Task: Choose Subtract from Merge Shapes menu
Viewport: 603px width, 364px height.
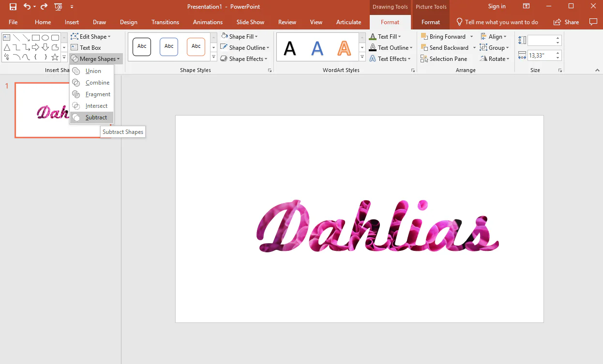Action: 91,117
